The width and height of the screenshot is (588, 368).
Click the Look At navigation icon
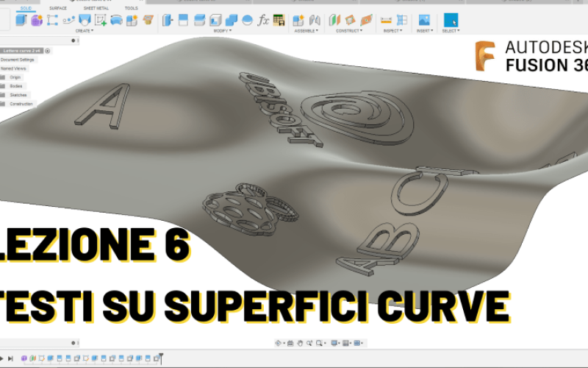point(290,343)
